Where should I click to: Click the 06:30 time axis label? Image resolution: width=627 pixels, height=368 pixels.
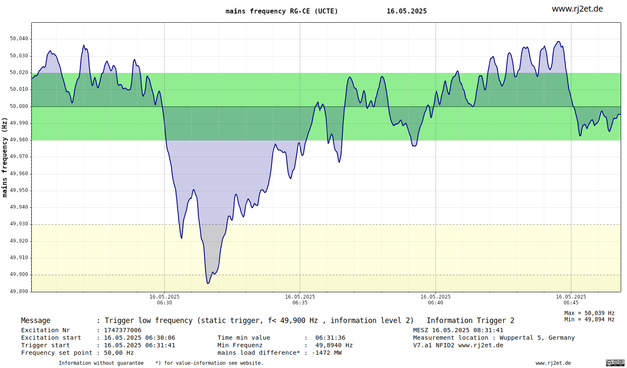[164, 300]
